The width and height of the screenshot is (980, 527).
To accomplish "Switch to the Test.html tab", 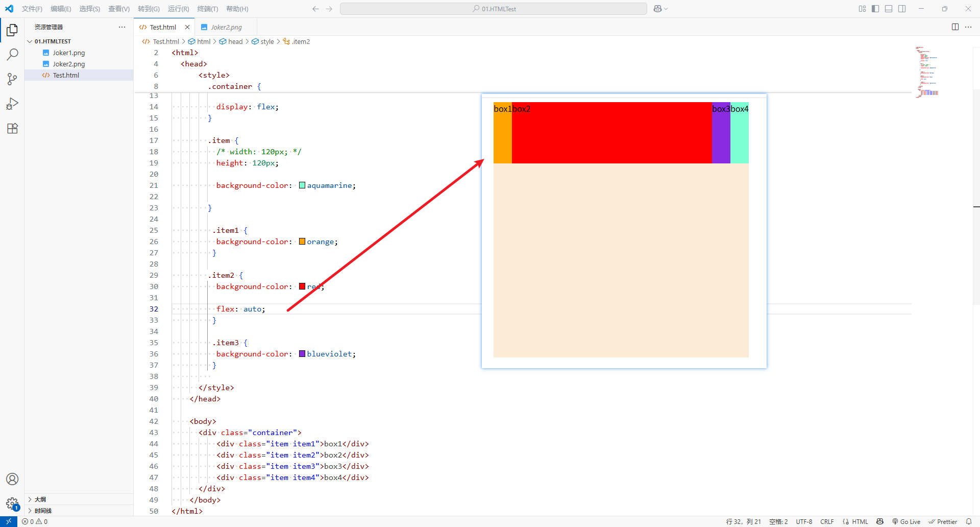I will pyautogui.click(x=163, y=27).
